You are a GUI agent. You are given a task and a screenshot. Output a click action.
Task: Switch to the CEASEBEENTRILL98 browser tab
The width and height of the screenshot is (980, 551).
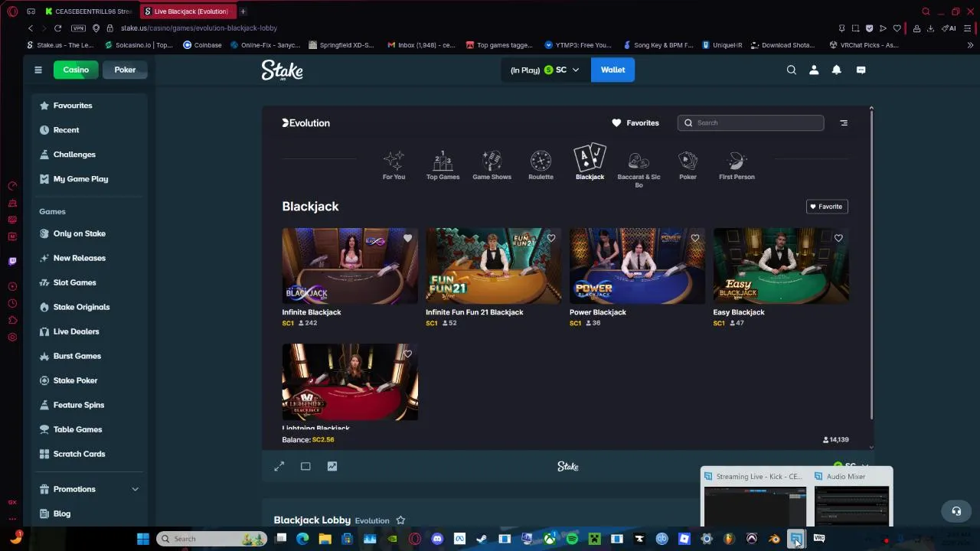pos(89,11)
